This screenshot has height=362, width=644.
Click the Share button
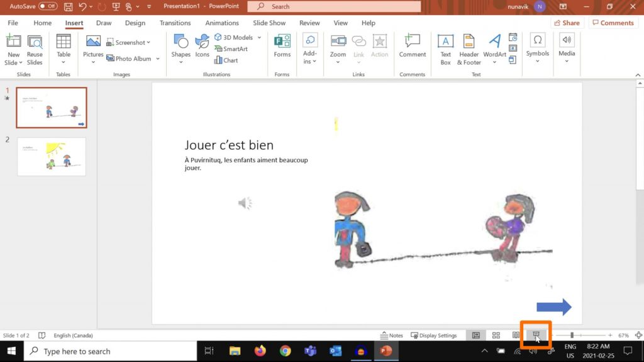[x=567, y=23]
